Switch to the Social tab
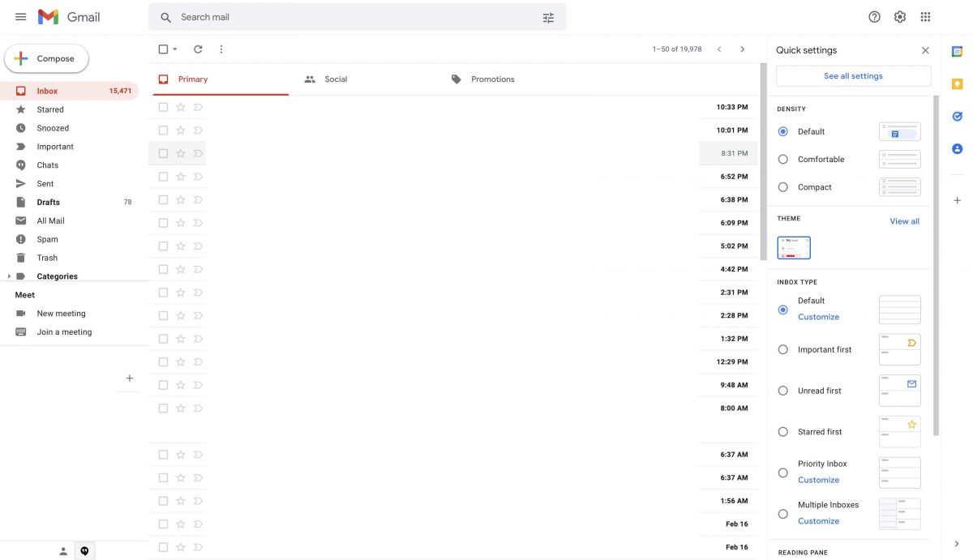Image resolution: width=973 pixels, height=560 pixels. pos(336,79)
